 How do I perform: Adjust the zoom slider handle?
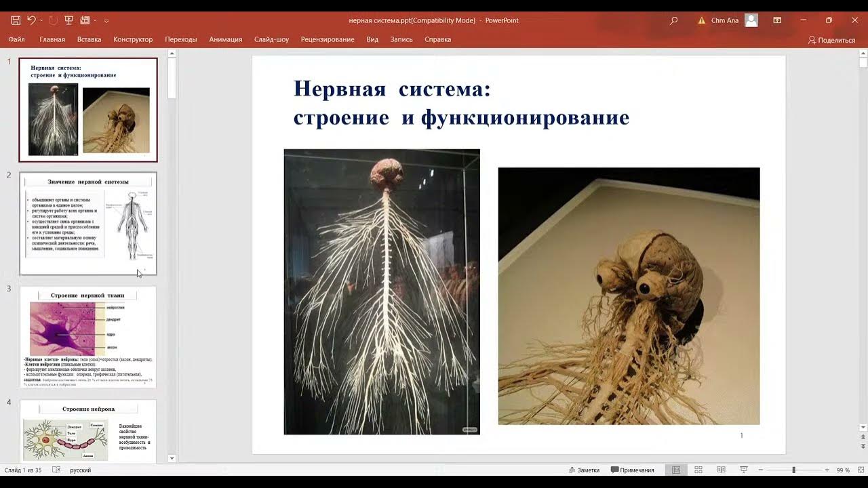[793, 470]
